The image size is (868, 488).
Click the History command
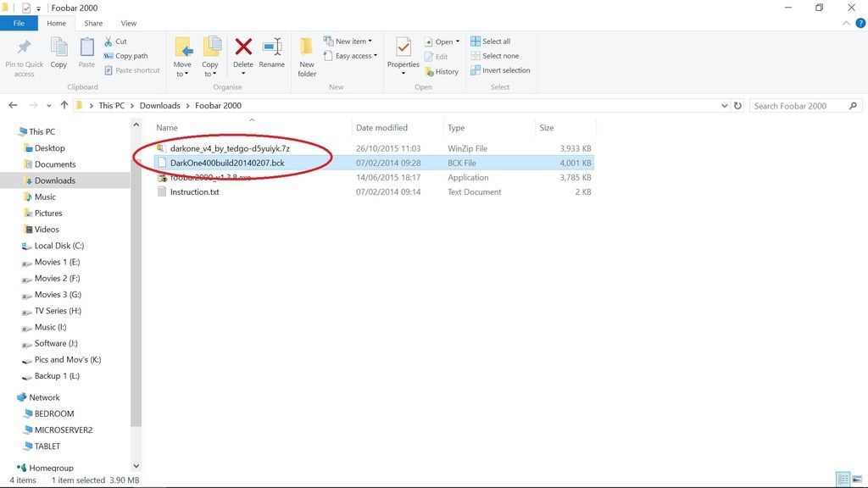pyautogui.click(x=442, y=71)
